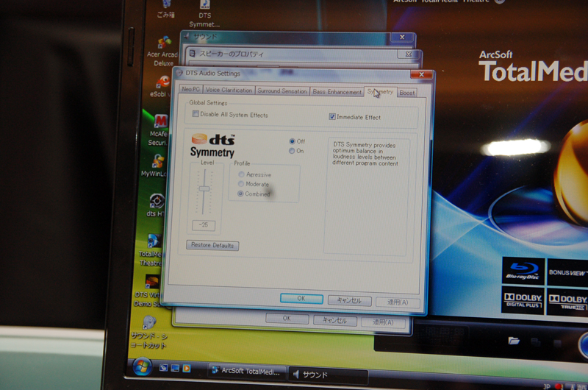Choose the Agressive profile

242,174
